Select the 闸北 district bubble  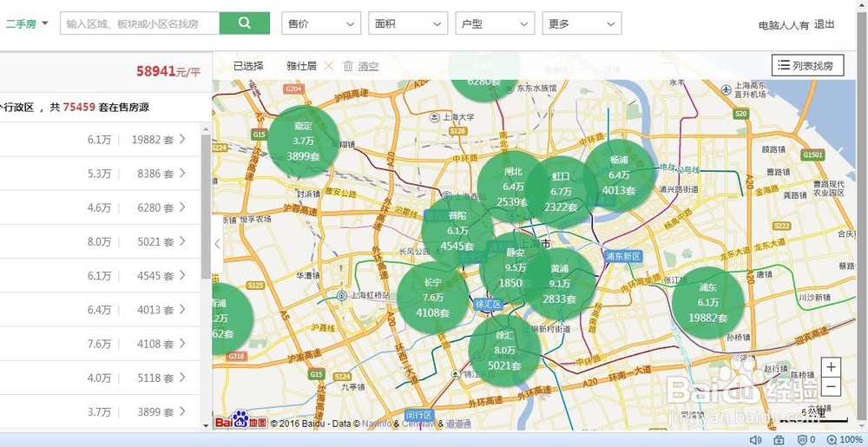click(x=510, y=186)
